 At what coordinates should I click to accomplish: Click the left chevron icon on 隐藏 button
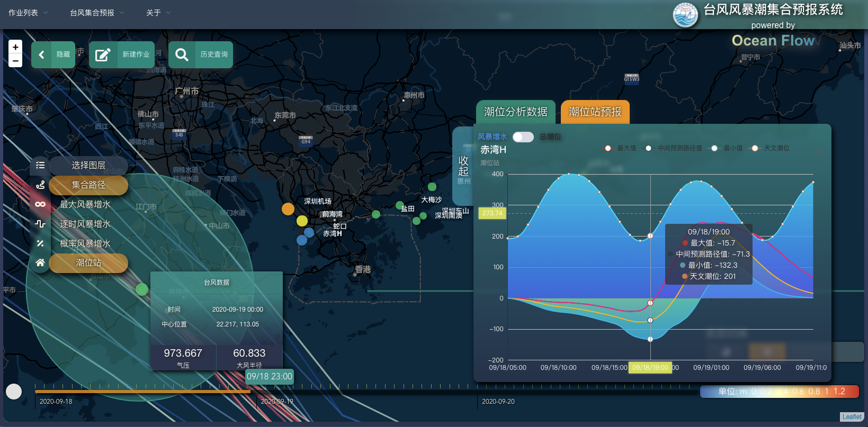[41, 54]
